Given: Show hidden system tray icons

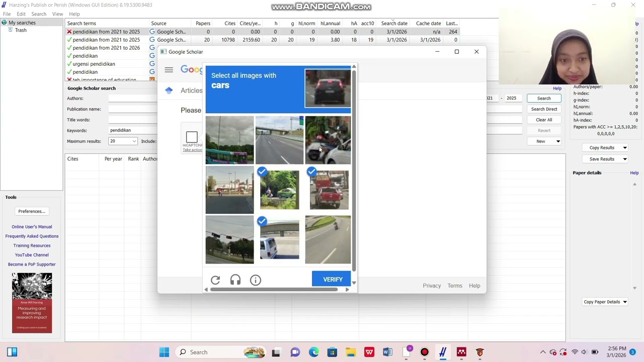Looking at the screenshot, I should pos(542,352).
